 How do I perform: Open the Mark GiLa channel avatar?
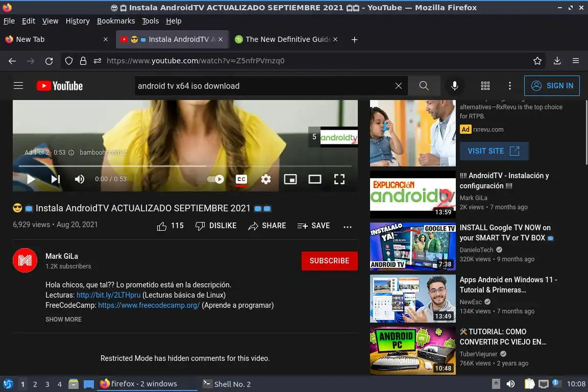coord(25,260)
